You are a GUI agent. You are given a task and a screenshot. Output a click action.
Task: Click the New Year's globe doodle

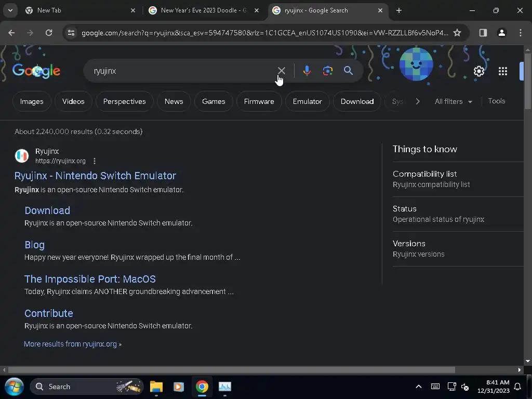(x=416, y=64)
